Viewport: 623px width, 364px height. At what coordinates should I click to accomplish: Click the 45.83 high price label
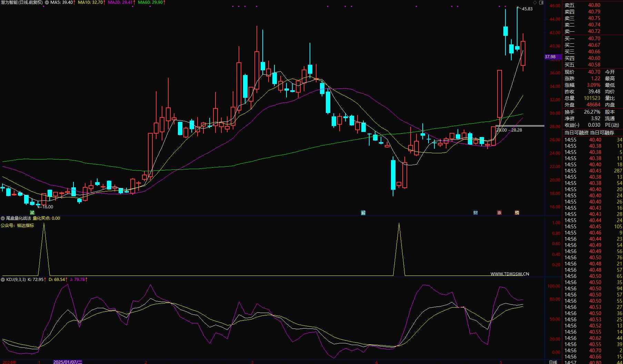point(527,9)
